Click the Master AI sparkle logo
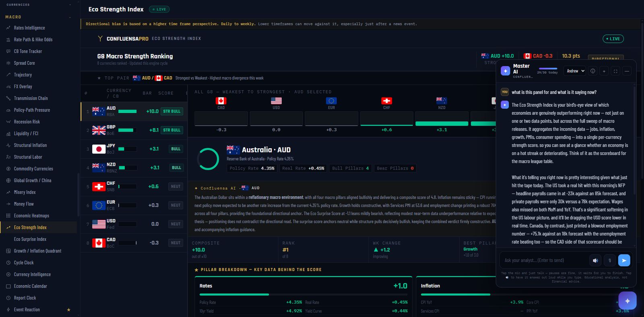 tap(506, 71)
